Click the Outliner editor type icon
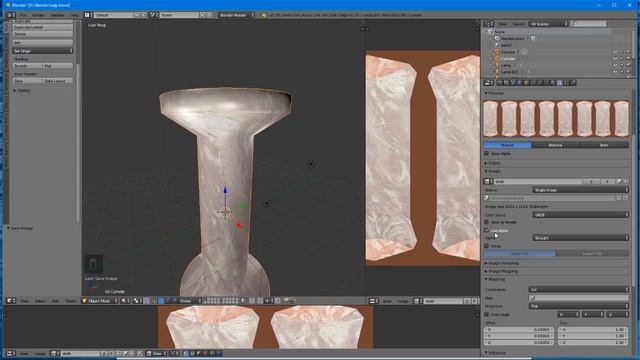This screenshot has height=360, width=640. click(x=489, y=24)
